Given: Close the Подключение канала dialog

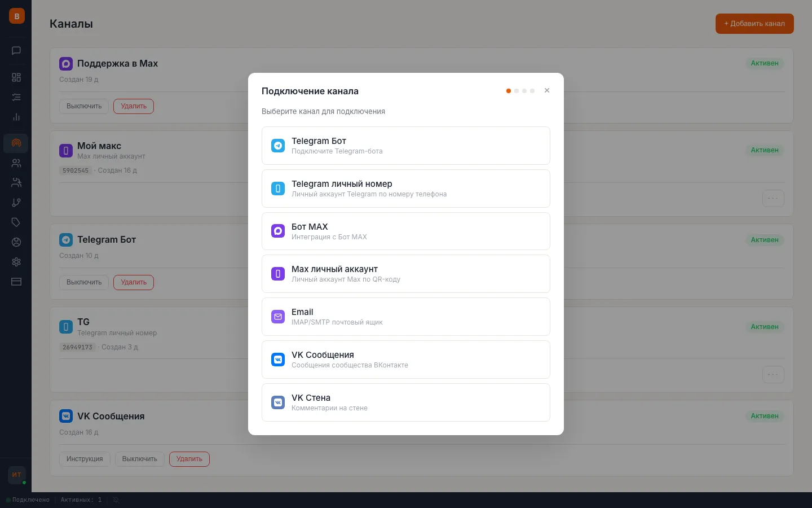Looking at the screenshot, I should pos(547,90).
